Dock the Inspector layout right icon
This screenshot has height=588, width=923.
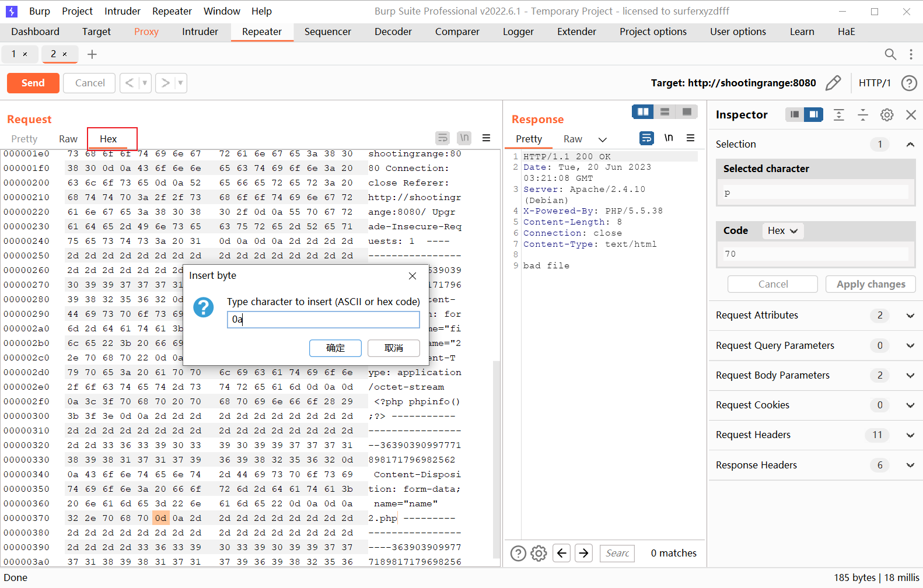[x=813, y=114]
